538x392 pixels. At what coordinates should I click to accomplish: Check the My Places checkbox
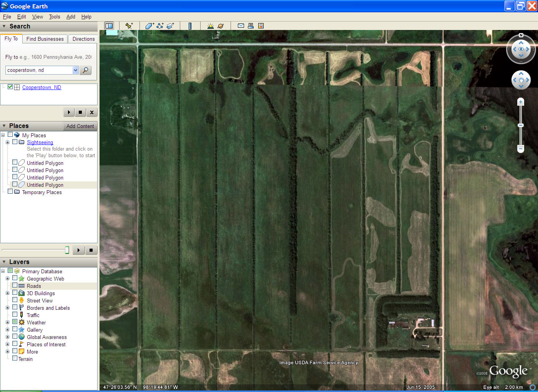tap(10, 135)
